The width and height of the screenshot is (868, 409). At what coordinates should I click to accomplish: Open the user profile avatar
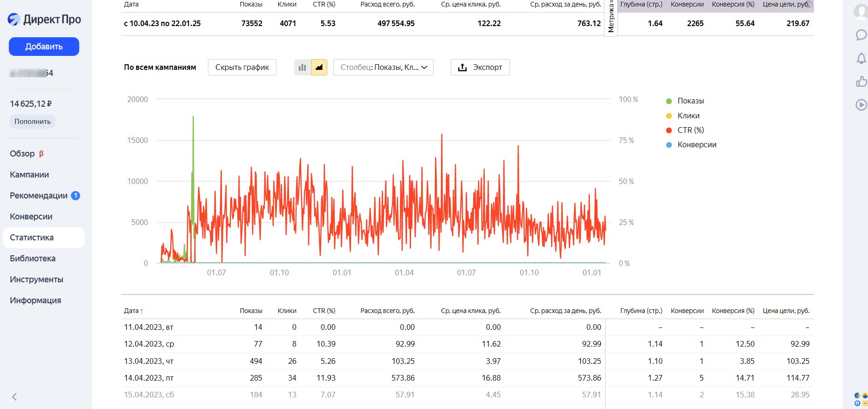(x=861, y=11)
